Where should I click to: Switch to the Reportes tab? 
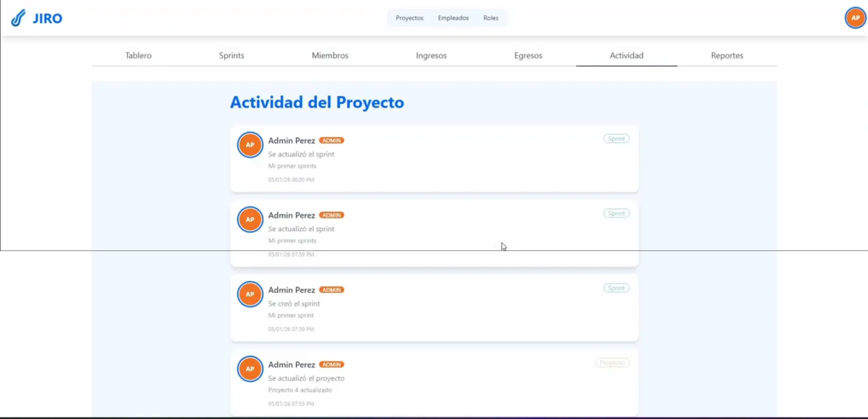[x=727, y=55]
